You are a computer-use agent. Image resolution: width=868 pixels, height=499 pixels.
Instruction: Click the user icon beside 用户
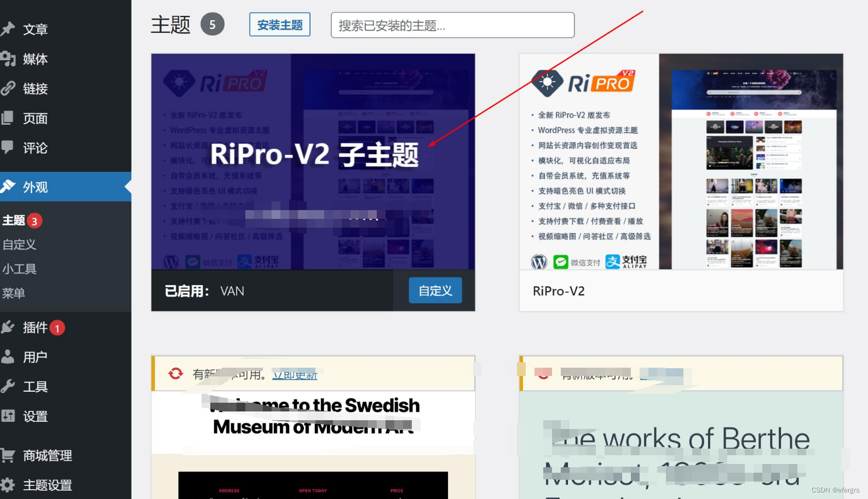8,357
